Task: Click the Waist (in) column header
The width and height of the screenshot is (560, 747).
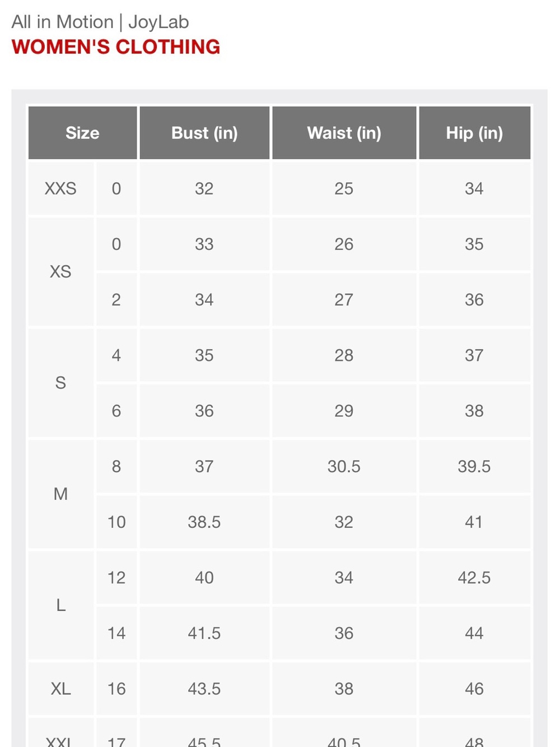Action: coord(344,133)
